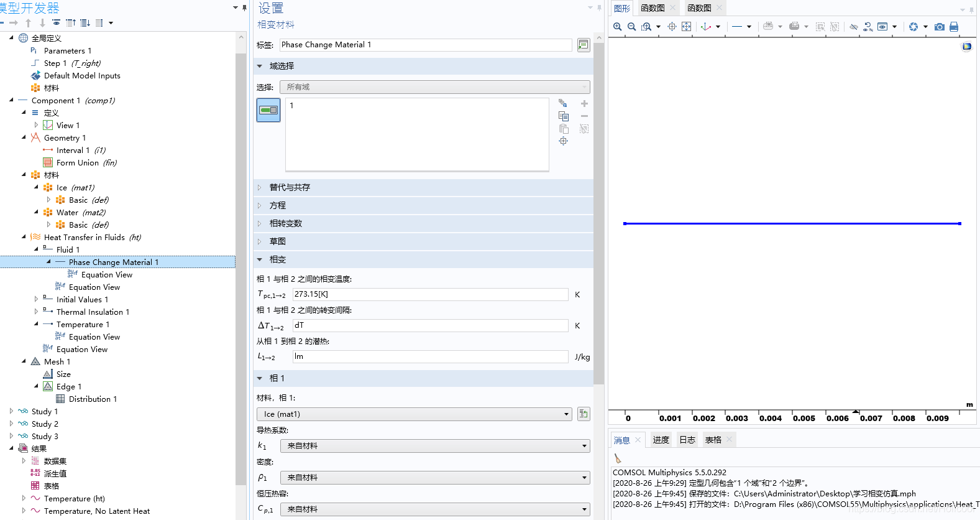
Task: Click the line style toolbar icon
Action: pyautogui.click(x=737, y=27)
